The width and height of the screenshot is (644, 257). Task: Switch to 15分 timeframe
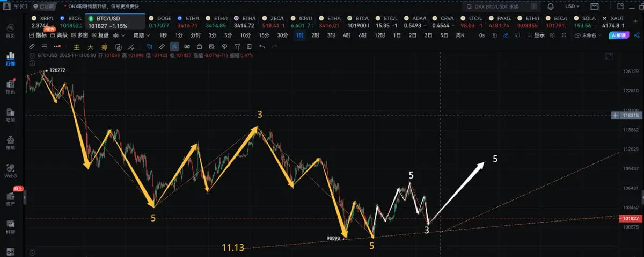pos(264,35)
